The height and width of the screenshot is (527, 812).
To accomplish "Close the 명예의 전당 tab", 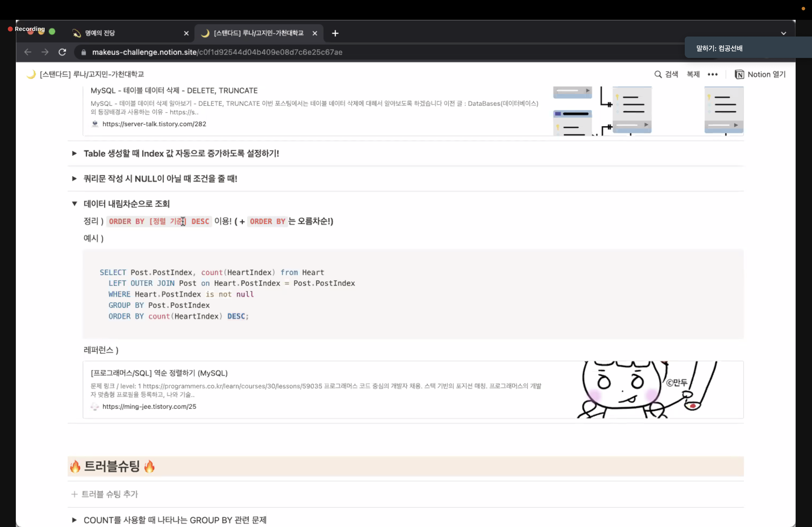I will click(x=186, y=33).
